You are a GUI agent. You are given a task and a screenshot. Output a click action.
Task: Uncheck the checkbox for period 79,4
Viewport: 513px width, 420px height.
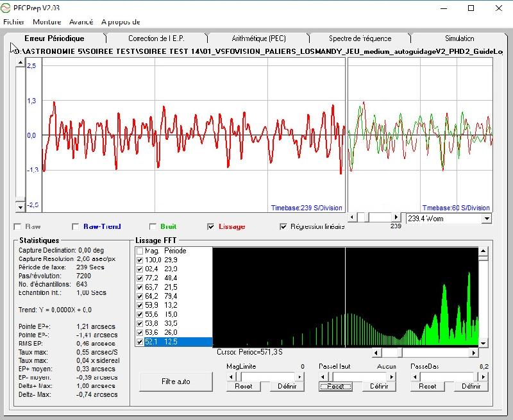(140, 296)
